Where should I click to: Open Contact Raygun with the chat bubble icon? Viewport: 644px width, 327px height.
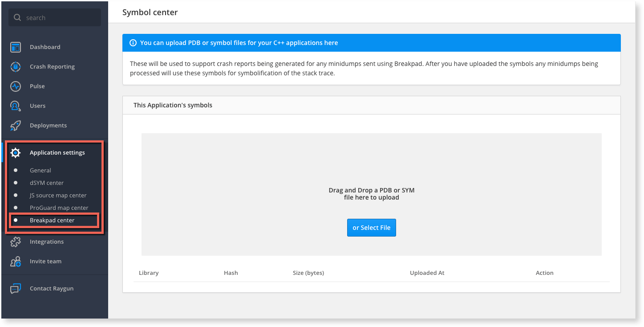click(16, 288)
